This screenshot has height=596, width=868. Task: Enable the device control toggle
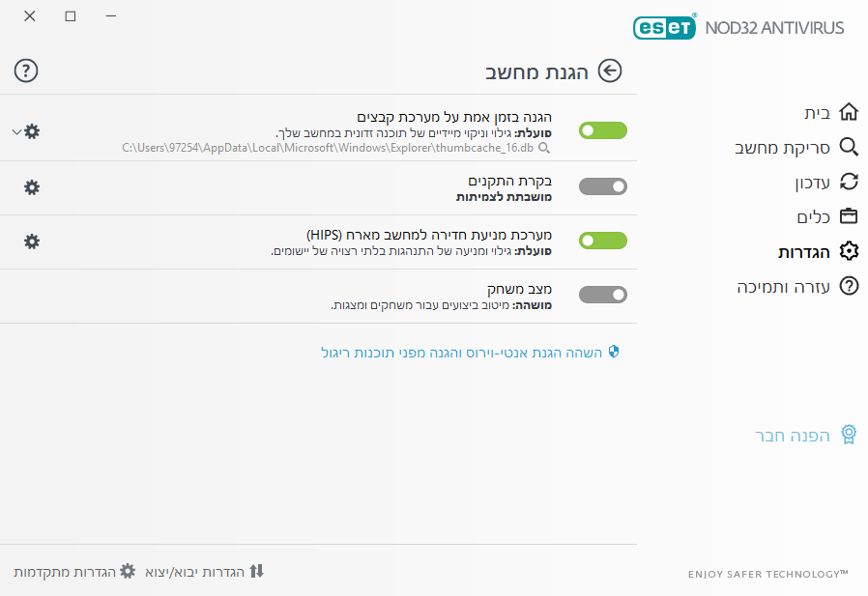point(603,186)
